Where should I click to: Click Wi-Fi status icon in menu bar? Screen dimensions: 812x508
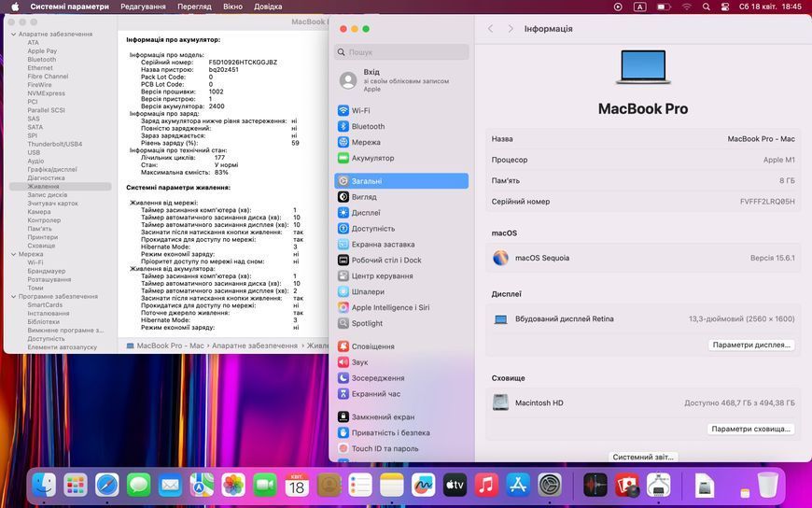687,7
